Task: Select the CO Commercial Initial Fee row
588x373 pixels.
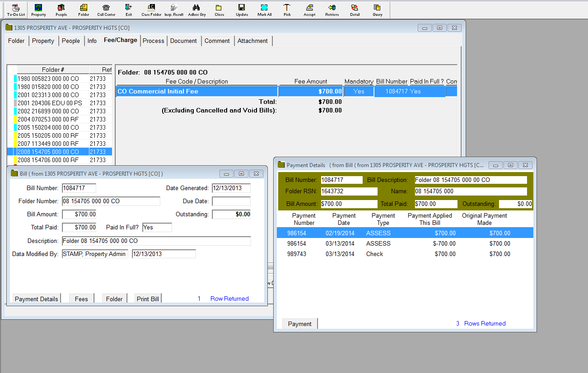Action: 197,92
